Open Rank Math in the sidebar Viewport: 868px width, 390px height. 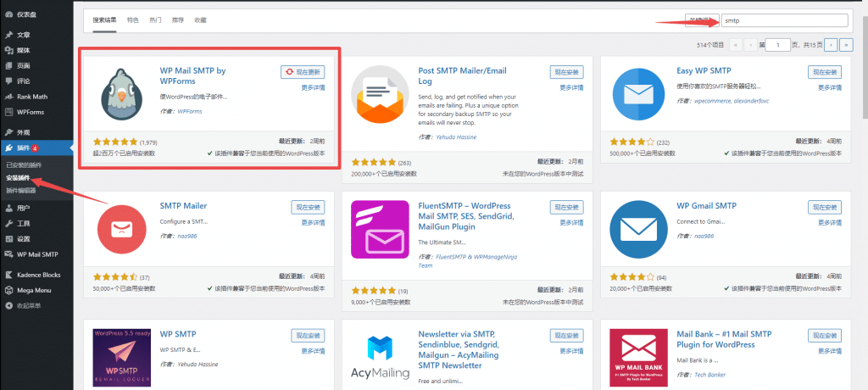(32, 97)
